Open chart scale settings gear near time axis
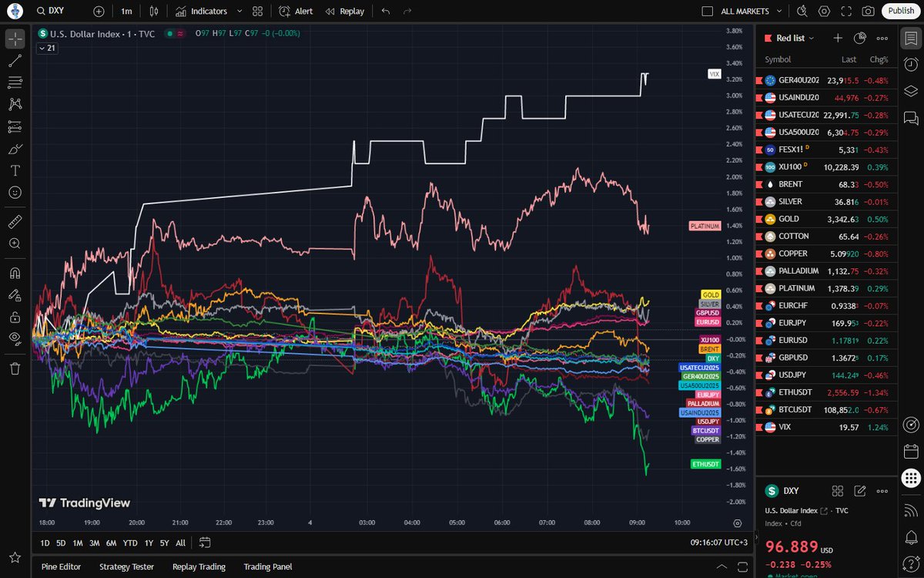The height and width of the screenshot is (578, 924). coord(738,523)
